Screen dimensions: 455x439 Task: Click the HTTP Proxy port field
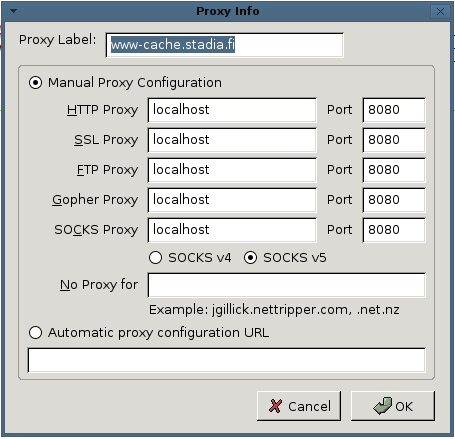[x=394, y=110]
